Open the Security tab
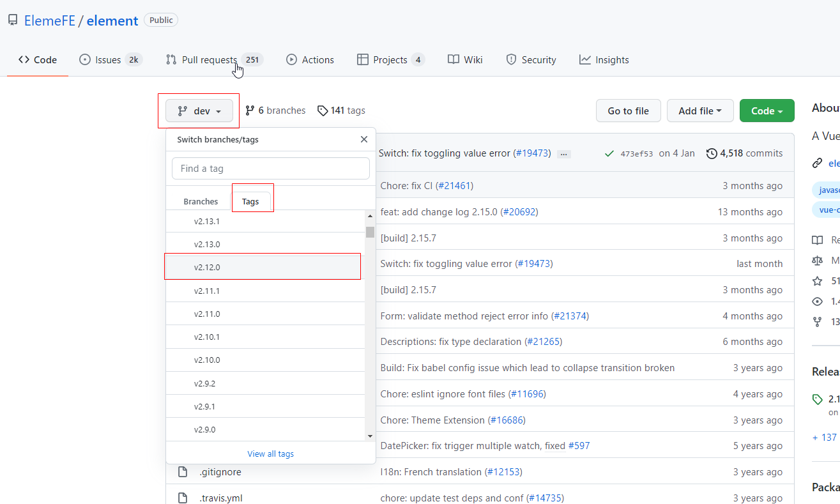Image resolution: width=840 pixels, height=504 pixels. [531, 59]
